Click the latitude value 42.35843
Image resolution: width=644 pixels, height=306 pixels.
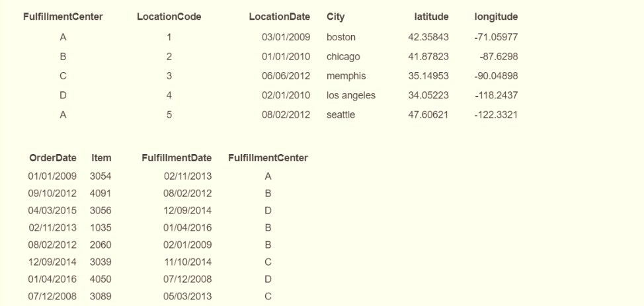[x=428, y=37]
